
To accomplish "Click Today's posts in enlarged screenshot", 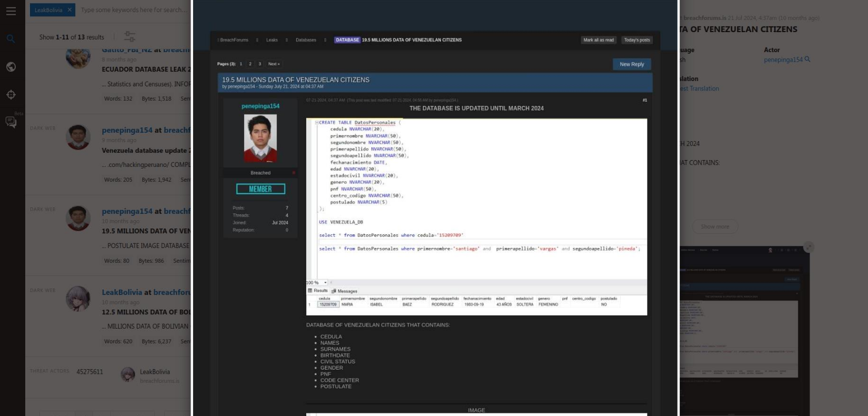I will coord(637,40).
